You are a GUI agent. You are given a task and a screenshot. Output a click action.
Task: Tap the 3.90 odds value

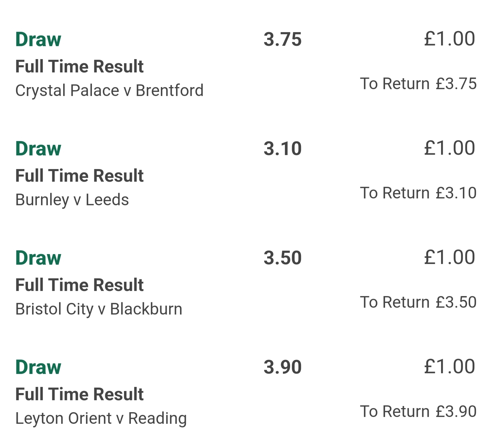(283, 367)
